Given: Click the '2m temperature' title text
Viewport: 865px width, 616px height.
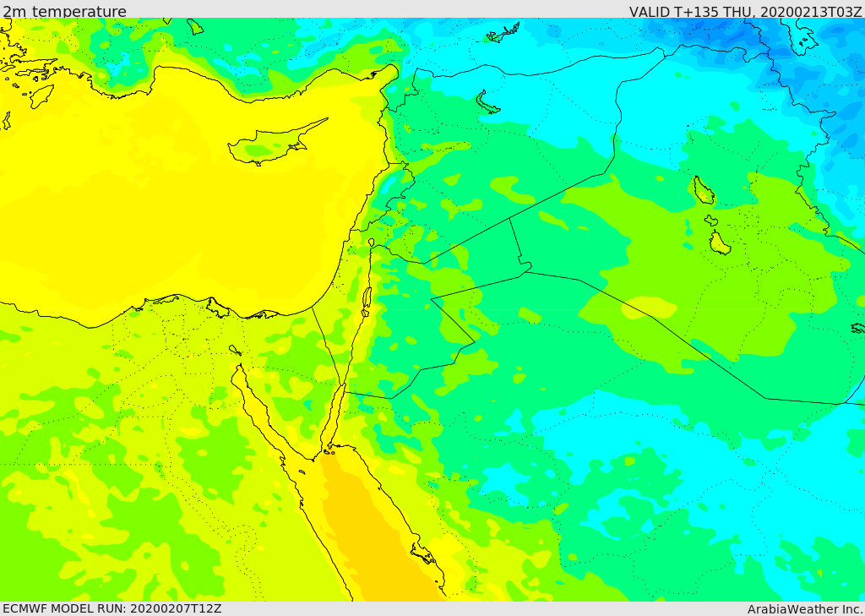Looking at the screenshot, I should (x=64, y=10).
